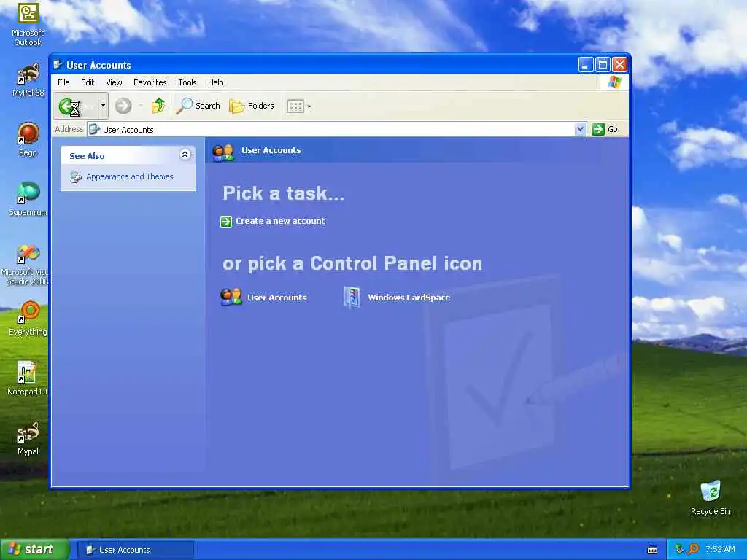
Task: Click the keyboard icon in taskbar
Action: tap(652, 550)
